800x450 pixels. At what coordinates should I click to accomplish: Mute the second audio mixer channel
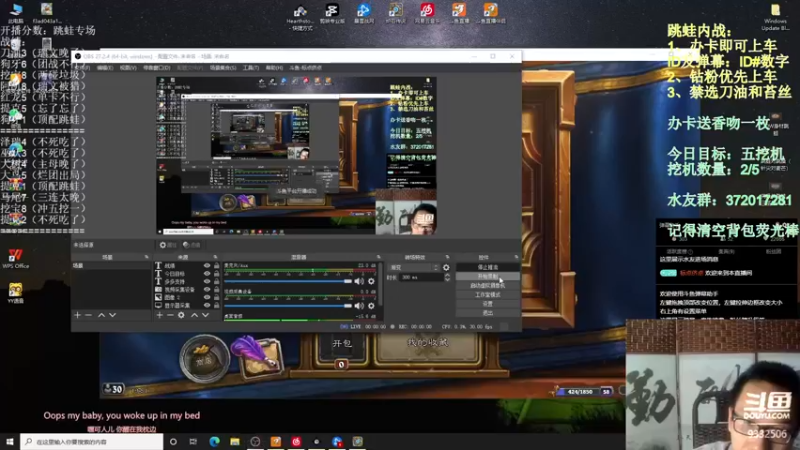click(360, 306)
